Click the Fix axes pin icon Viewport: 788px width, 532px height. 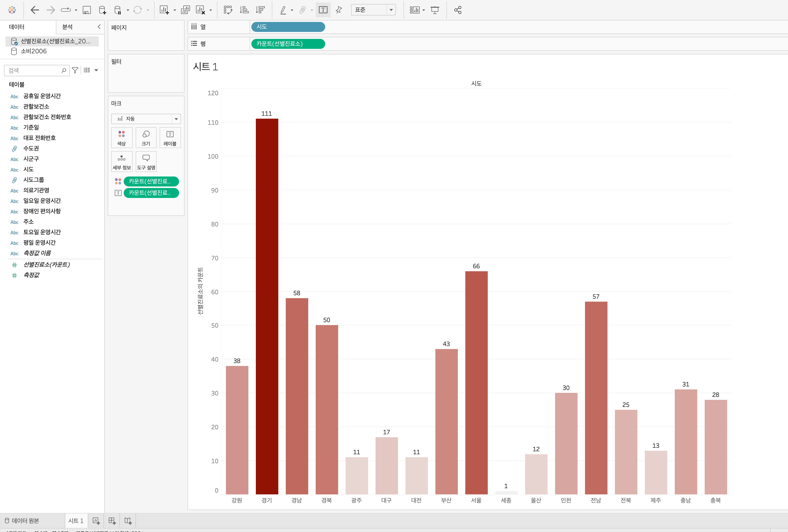tap(339, 10)
